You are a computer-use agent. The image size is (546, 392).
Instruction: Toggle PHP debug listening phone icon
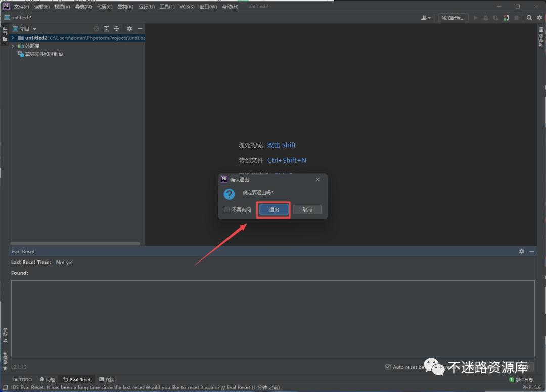coord(506,18)
